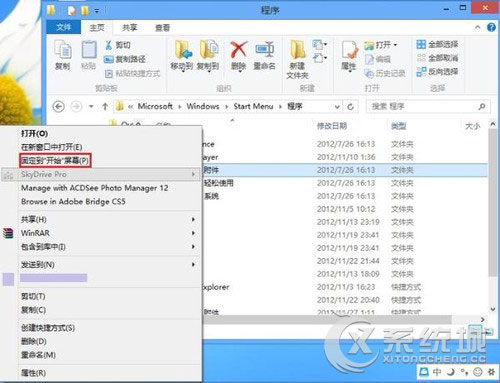500x383 pixels.
Task: Click the gear icon in IME bar
Action: click(x=491, y=372)
